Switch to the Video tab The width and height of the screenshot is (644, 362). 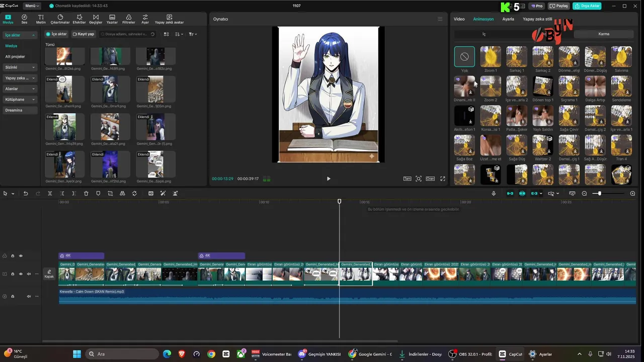[459, 19]
